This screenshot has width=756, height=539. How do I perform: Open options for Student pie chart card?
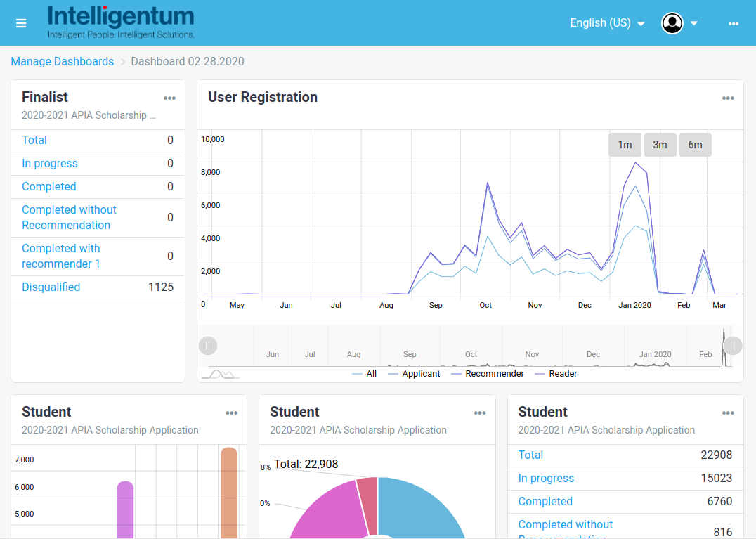(480, 413)
